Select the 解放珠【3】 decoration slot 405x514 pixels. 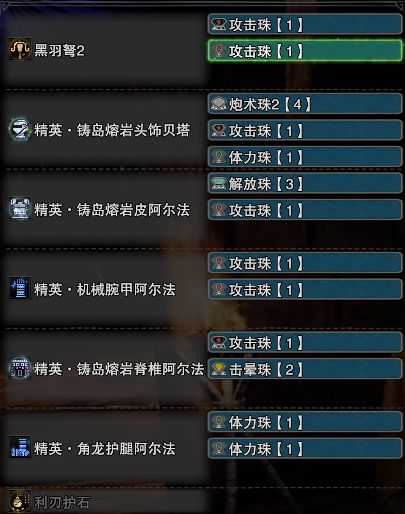[305, 183]
